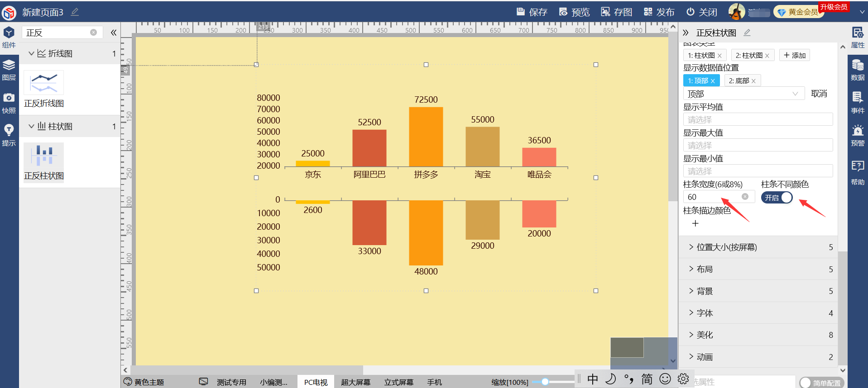Screen dimensions: 868x388
Task: Click 升级会员 upgrade badge
Action: pos(834,7)
